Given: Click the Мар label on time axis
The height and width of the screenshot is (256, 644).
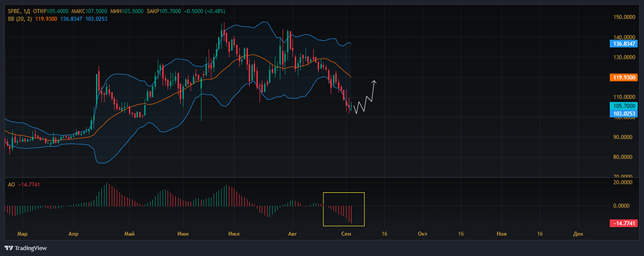Looking at the screenshot, I should (x=22, y=234).
